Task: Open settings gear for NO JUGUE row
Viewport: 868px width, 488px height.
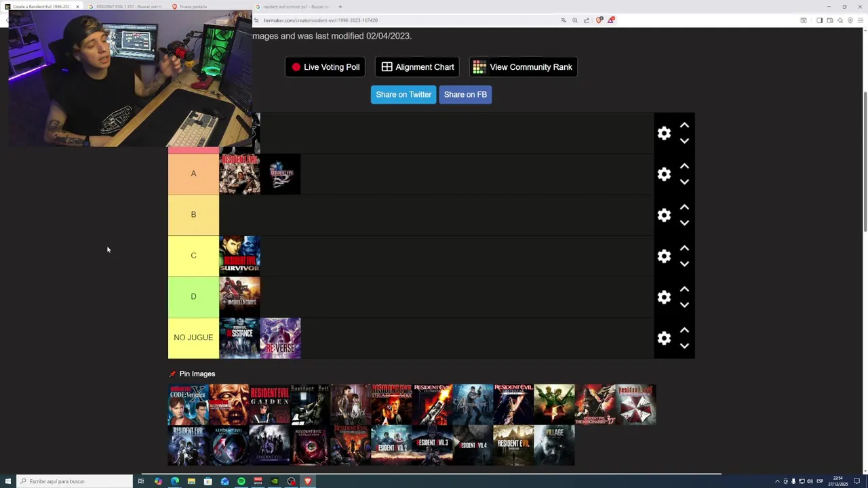Action: 664,338
